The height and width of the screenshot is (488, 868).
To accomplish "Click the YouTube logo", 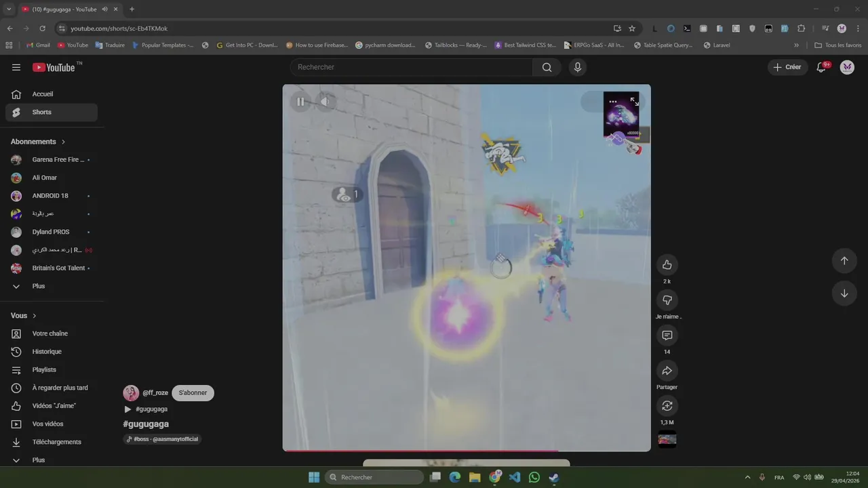I will tap(54, 67).
